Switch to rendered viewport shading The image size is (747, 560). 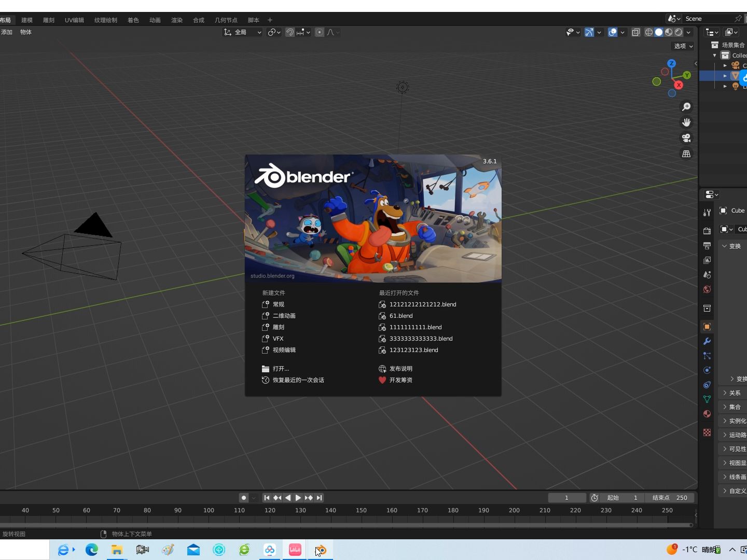(679, 32)
